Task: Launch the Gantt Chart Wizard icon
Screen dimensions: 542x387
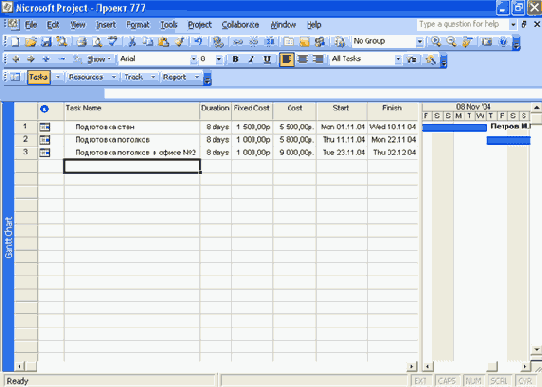Action: coord(430,59)
